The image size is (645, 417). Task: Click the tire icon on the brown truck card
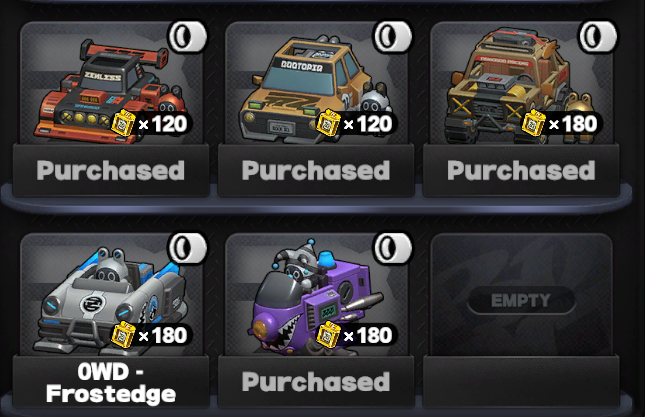pos(598,36)
